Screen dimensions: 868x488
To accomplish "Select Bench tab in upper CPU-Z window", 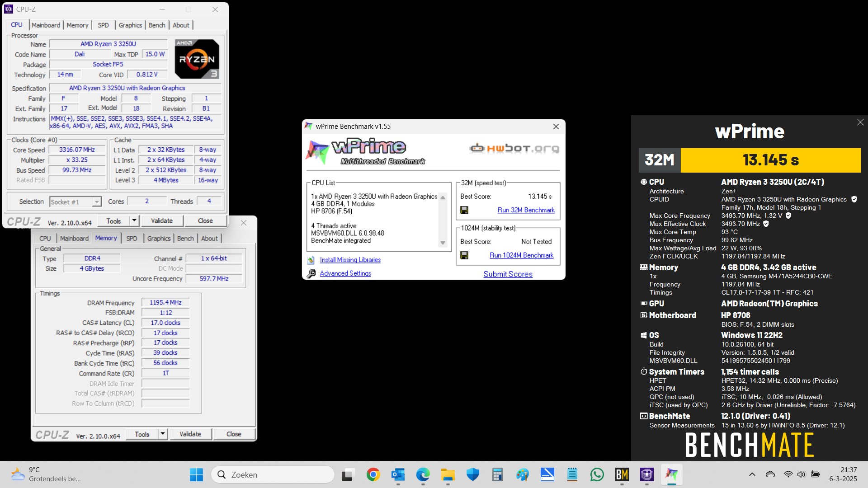I will (x=157, y=25).
